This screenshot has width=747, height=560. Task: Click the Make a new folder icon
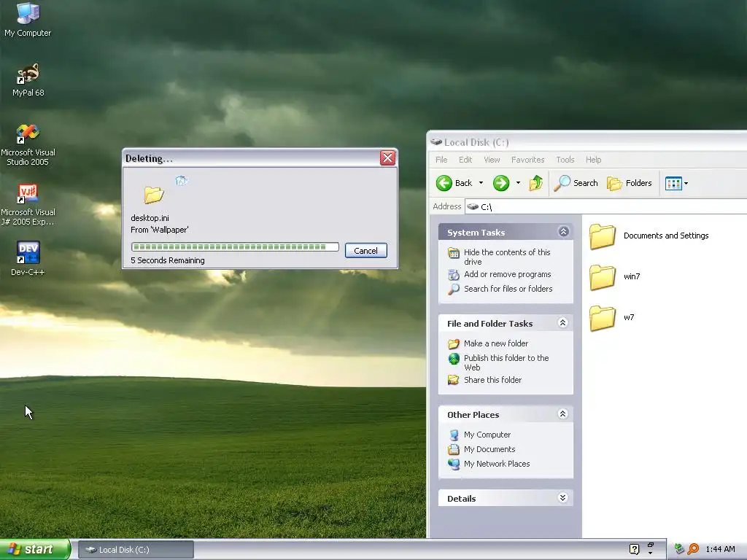454,343
